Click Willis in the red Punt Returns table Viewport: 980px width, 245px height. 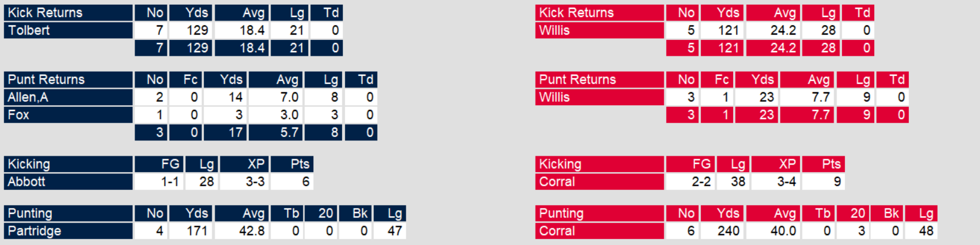pos(554,98)
